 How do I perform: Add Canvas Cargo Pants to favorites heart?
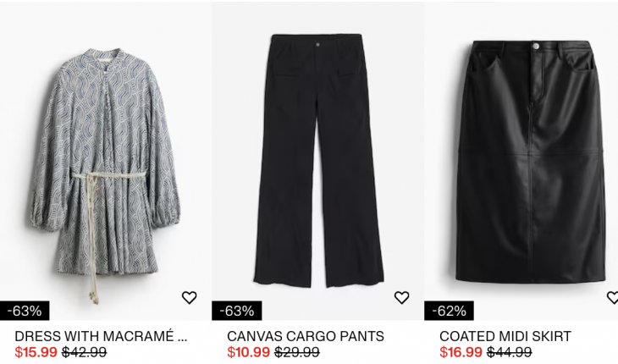click(x=401, y=297)
